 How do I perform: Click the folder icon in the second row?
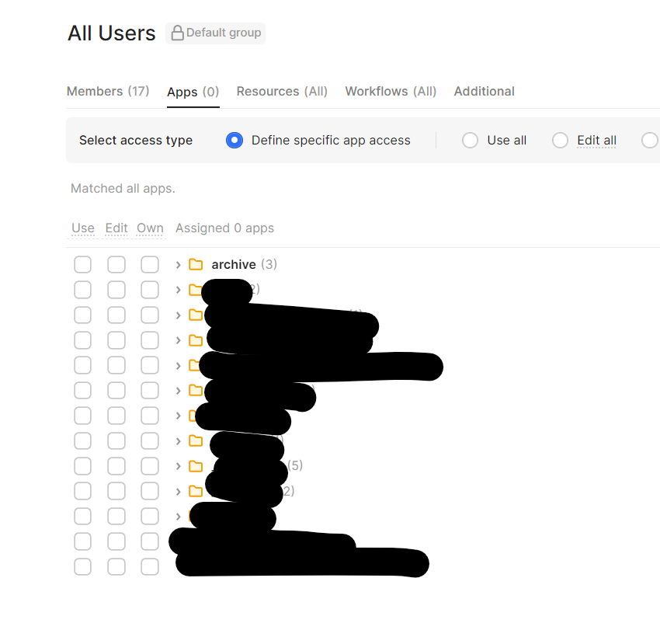(195, 289)
